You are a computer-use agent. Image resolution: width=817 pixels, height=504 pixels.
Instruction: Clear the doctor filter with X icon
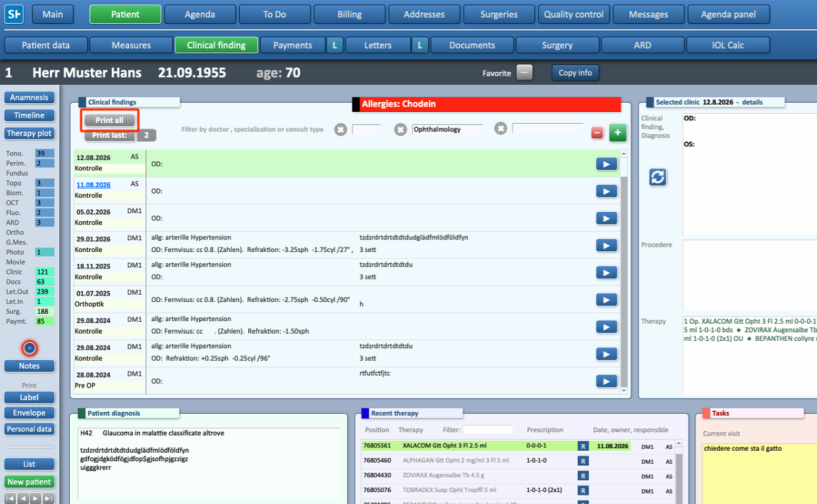[340, 130]
